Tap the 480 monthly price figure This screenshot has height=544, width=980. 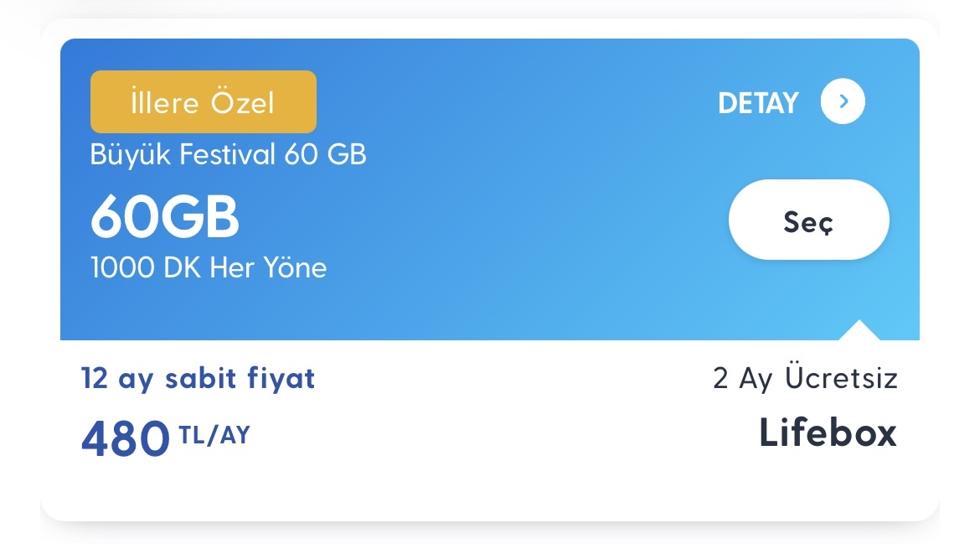(126, 438)
